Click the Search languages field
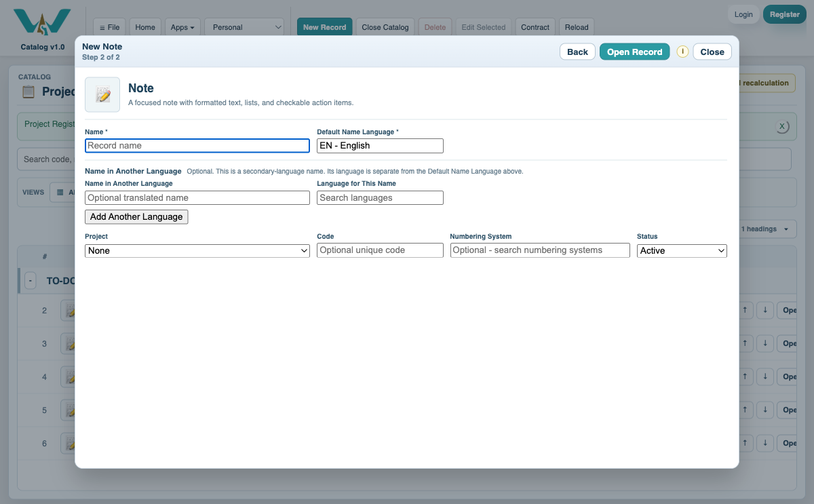 point(380,197)
